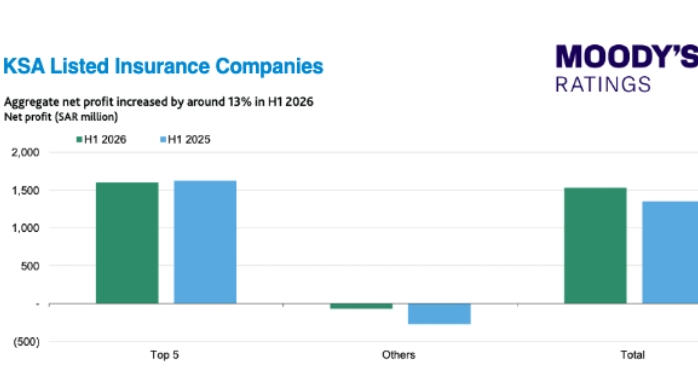Click the Net profit (SAR million) label
The width and height of the screenshot is (698, 392).
coord(61,117)
